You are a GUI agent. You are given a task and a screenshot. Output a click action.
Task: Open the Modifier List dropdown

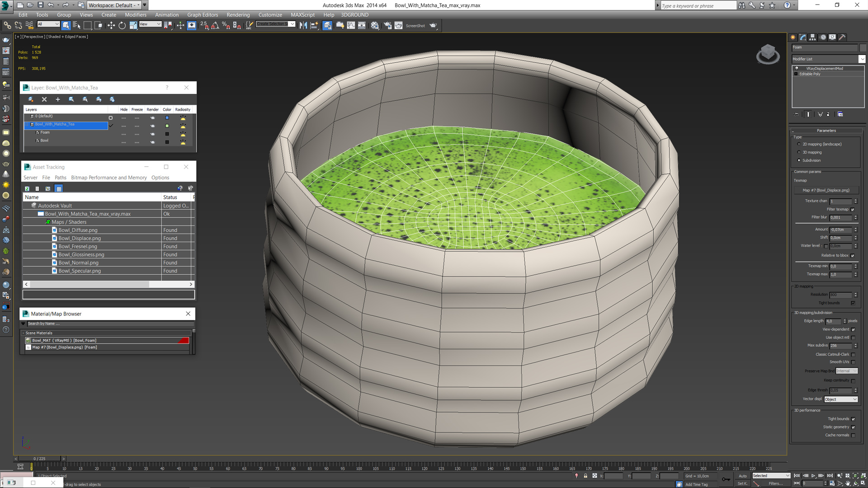tap(862, 59)
